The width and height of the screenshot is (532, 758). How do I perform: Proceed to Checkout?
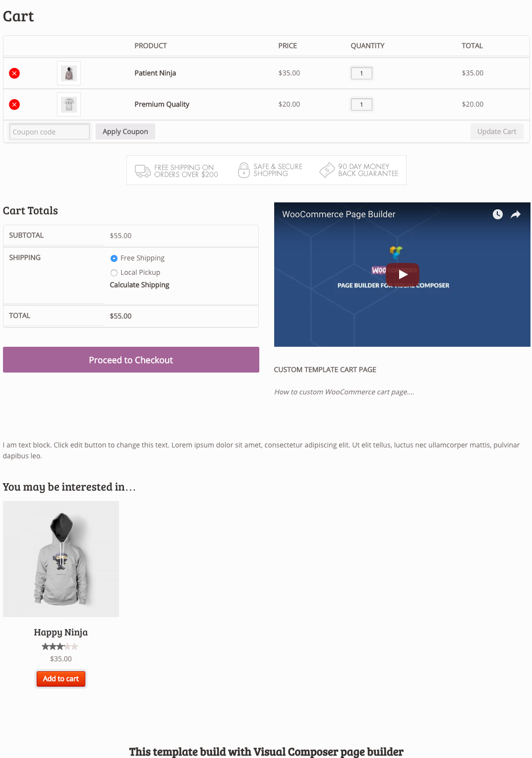click(131, 360)
